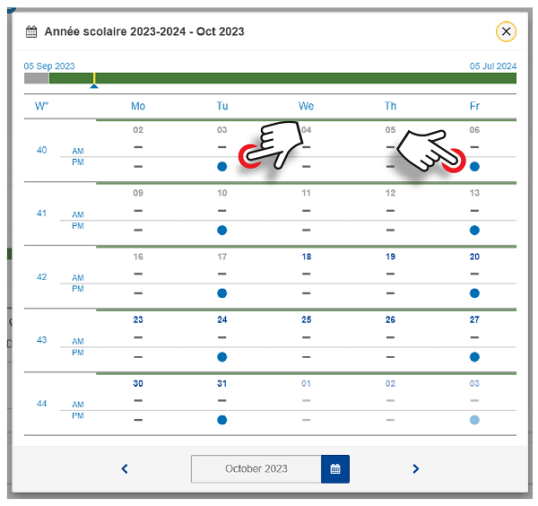The height and width of the screenshot is (506, 538).
Task: Select day 31 in week 44
Action: point(222,383)
